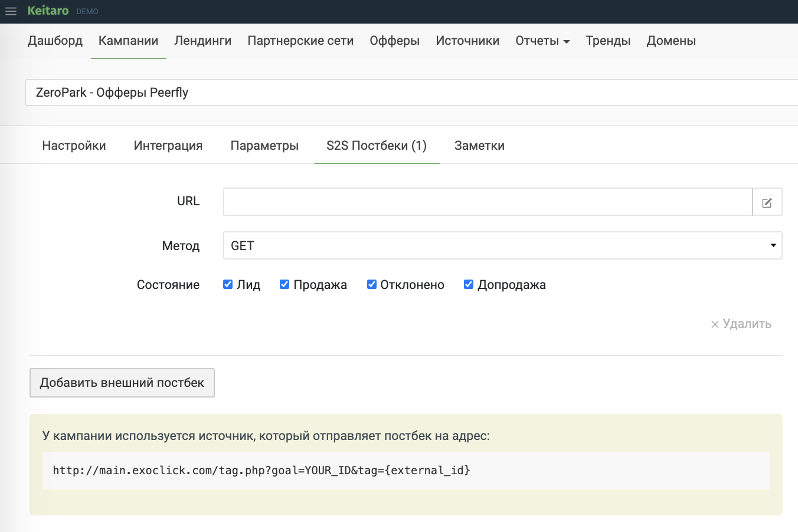
Task: Open the Заметки tab
Action: tap(479, 146)
